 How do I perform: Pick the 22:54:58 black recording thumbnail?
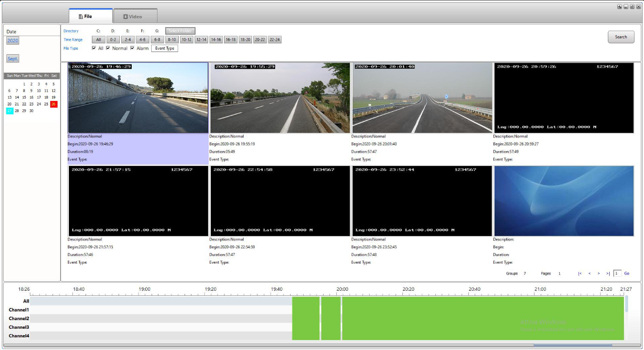280,201
